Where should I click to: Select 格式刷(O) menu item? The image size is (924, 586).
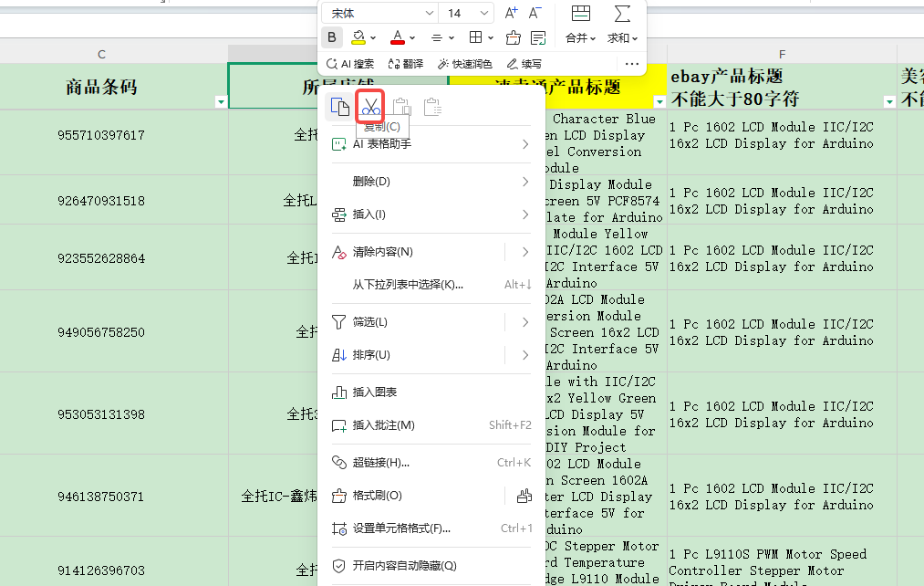pos(413,496)
